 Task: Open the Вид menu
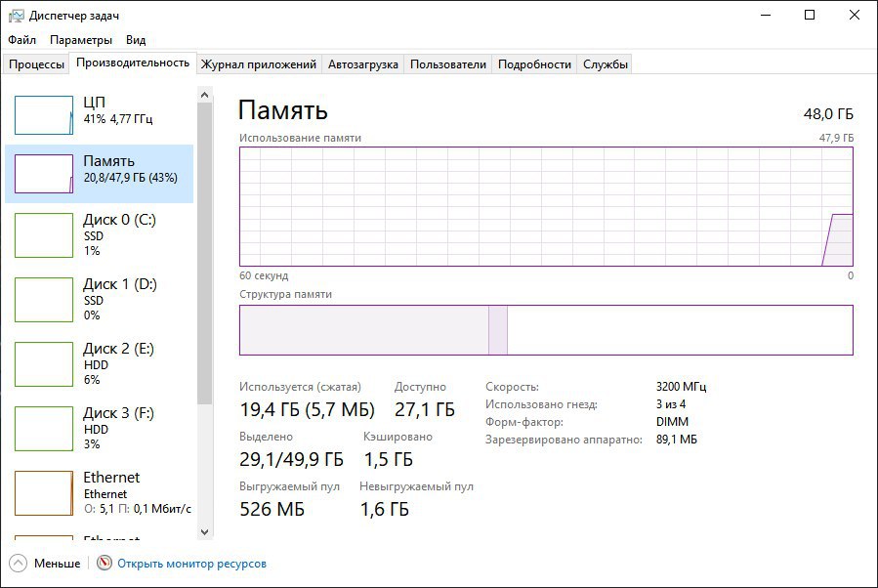[x=136, y=40]
